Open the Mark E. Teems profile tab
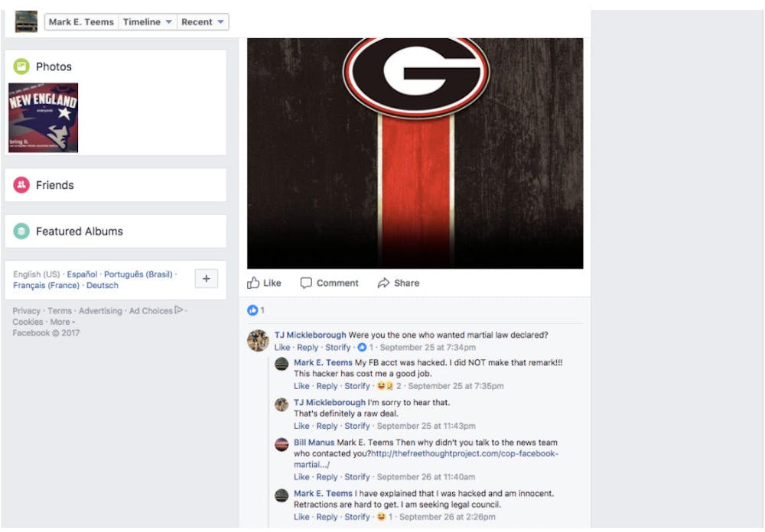 pyautogui.click(x=81, y=22)
